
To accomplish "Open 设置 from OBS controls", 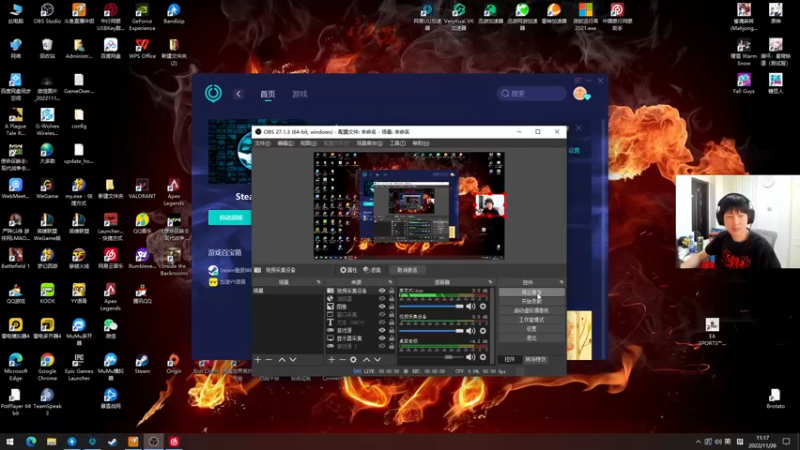I will (x=532, y=329).
